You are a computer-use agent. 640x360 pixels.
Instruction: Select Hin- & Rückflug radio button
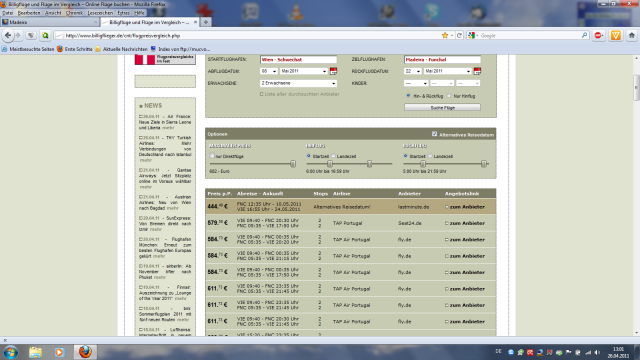point(408,96)
